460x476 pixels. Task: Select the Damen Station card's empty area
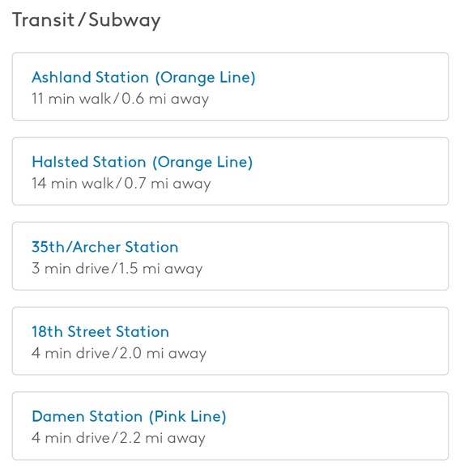349,426
